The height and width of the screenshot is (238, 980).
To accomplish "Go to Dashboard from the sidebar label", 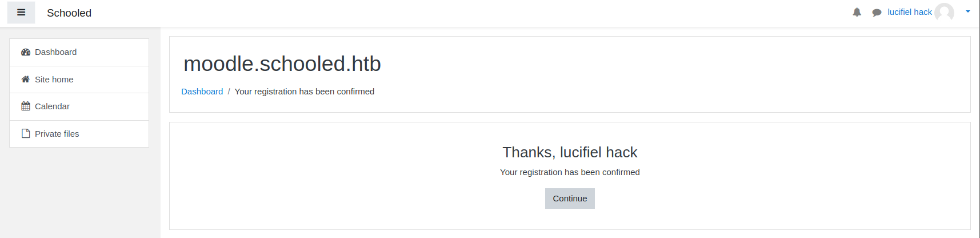I will coord(55,52).
